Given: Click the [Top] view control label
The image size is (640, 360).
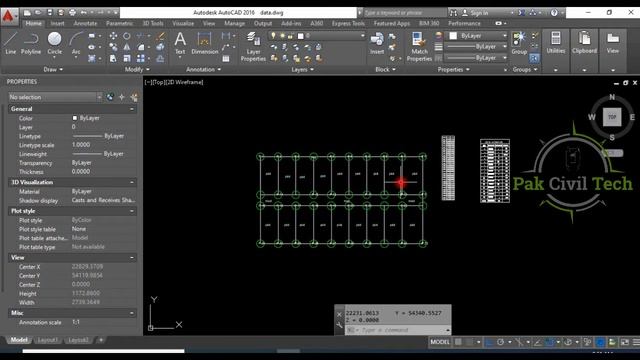Looking at the screenshot, I should point(159,82).
